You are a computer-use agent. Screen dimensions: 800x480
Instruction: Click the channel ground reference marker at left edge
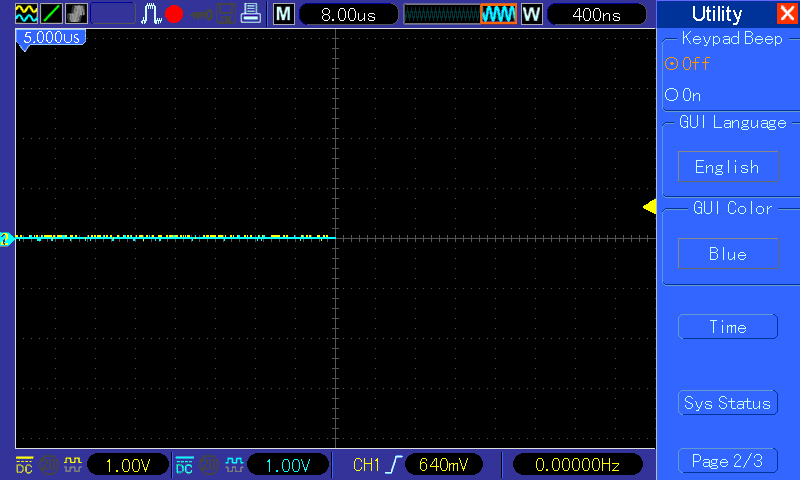pos(6,239)
